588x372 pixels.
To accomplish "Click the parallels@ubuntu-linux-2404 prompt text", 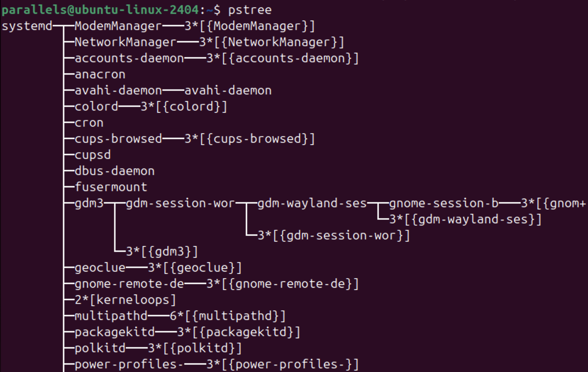I will [100, 10].
